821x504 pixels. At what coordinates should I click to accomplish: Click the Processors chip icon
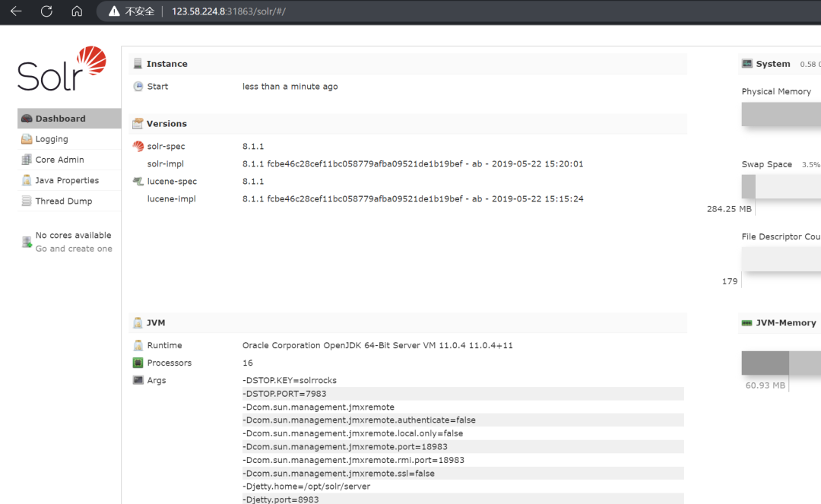tap(138, 363)
